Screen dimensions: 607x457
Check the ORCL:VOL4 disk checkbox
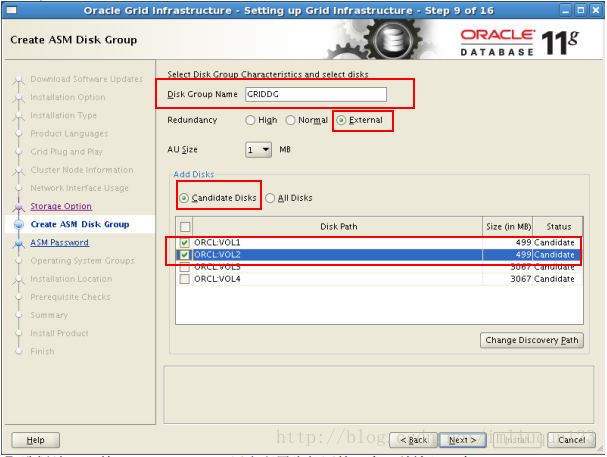(x=185, y=279)
